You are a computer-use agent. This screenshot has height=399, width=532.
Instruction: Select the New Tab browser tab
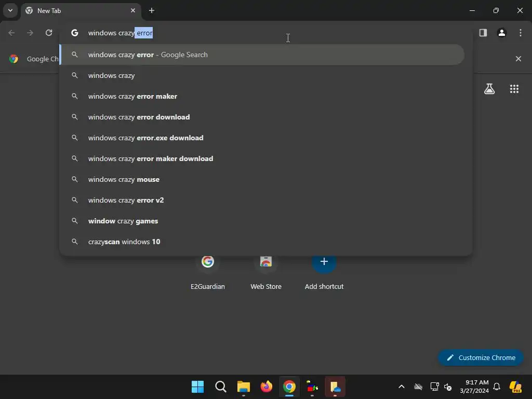pos(81,11)
